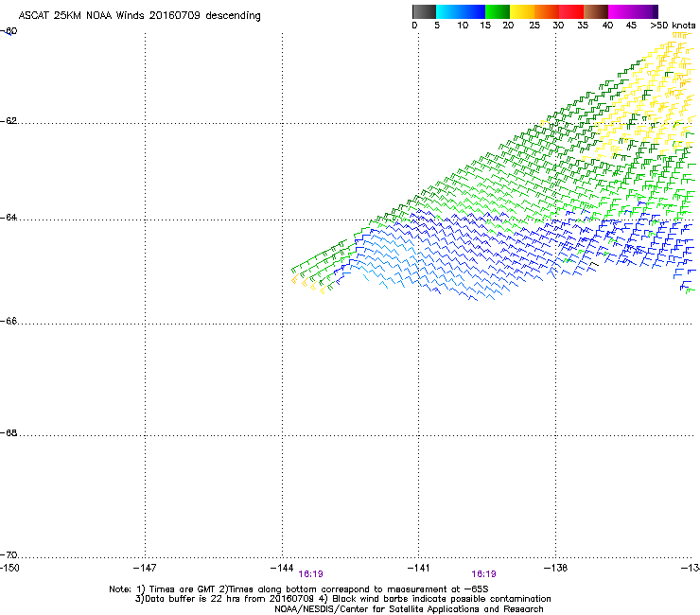700x615 pixels.
Task: Click the "10" legend scale label
Action: pos(463,26)
